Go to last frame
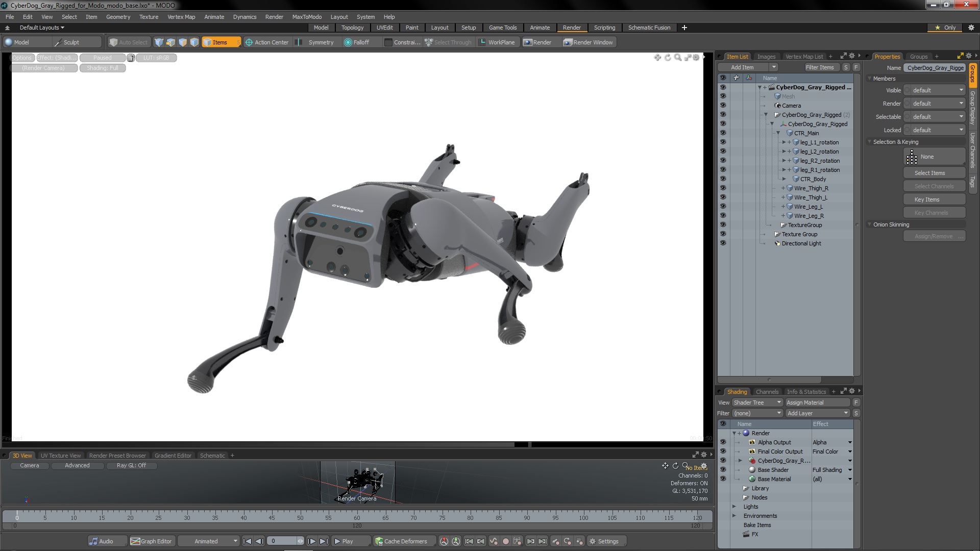This screenshot has width=980, height=551. point(324,541)
